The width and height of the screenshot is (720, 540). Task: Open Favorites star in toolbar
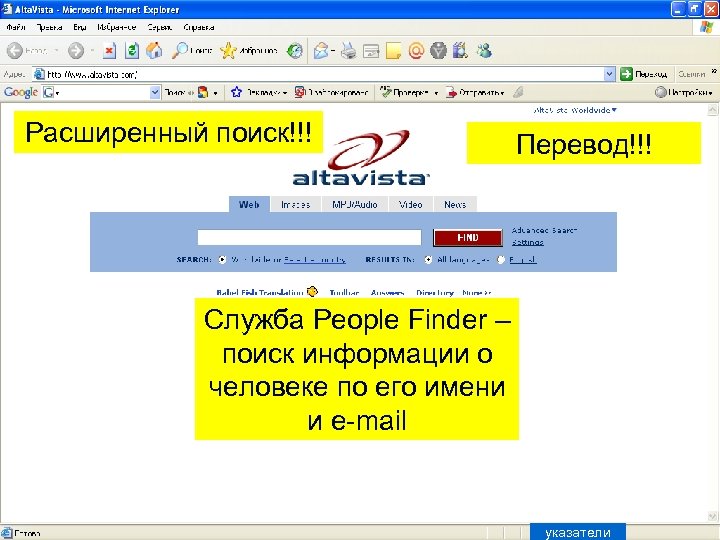pos(248,51)
